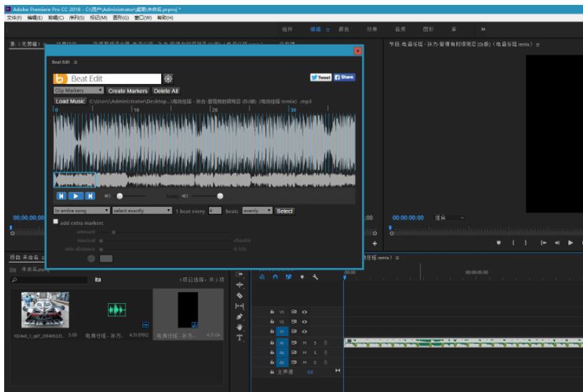Screen dimensions: 583x392
Task: Select the Hand tool
Action: (240, 327)
